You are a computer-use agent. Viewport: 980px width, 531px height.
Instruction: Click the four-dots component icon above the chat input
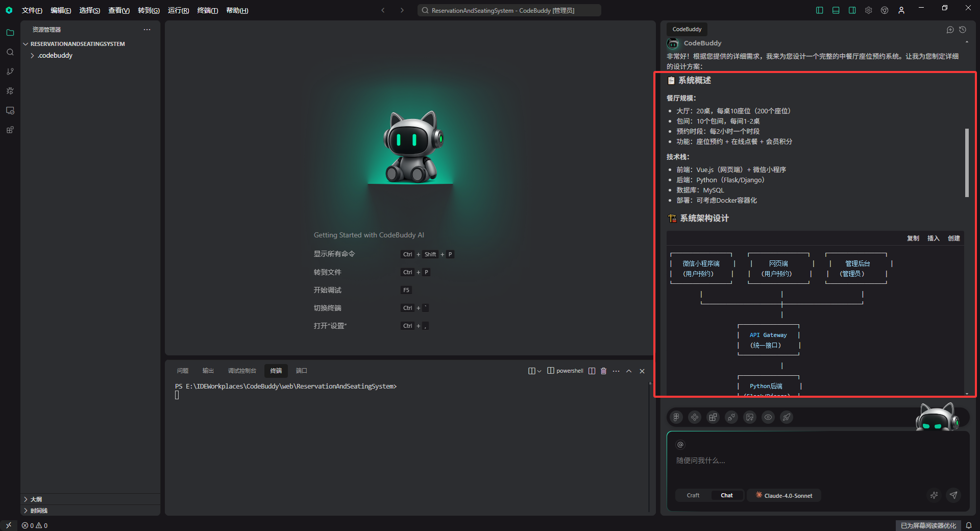click(695, 417)
